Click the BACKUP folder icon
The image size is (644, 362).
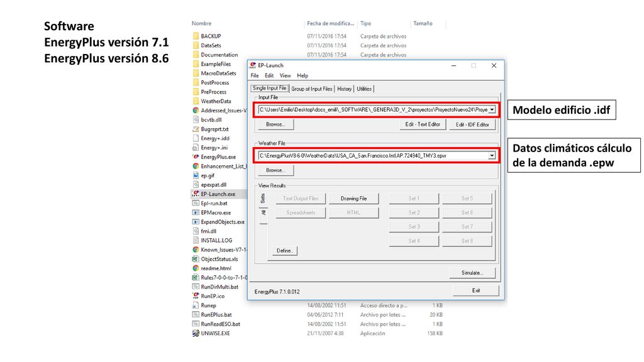[196, 36]
